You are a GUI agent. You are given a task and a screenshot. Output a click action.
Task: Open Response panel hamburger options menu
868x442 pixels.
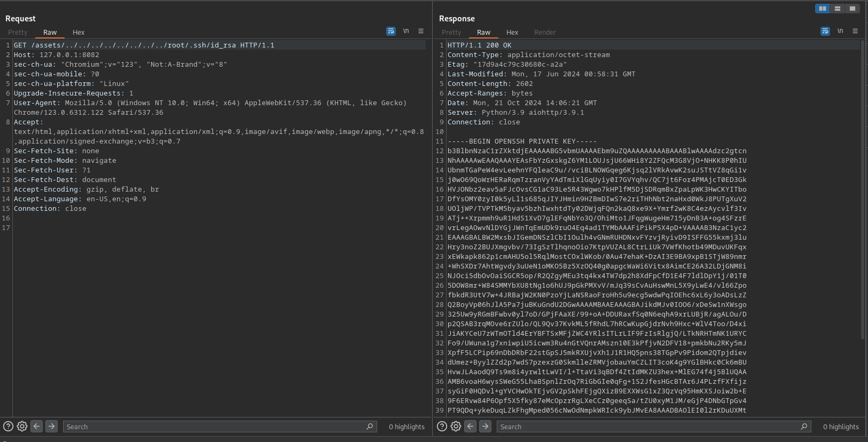pyautogui.click(x=855, y=31)
